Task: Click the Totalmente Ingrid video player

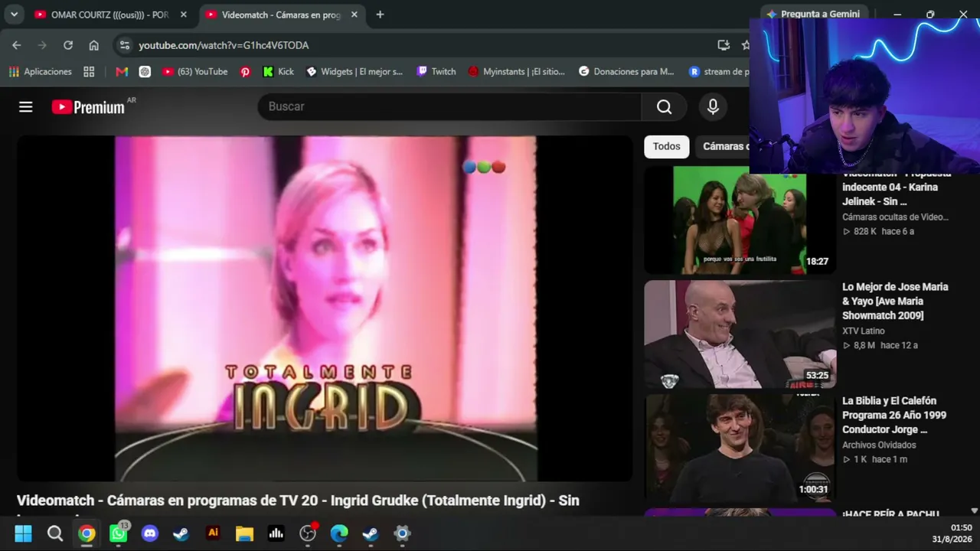Action: click(325, 308)
